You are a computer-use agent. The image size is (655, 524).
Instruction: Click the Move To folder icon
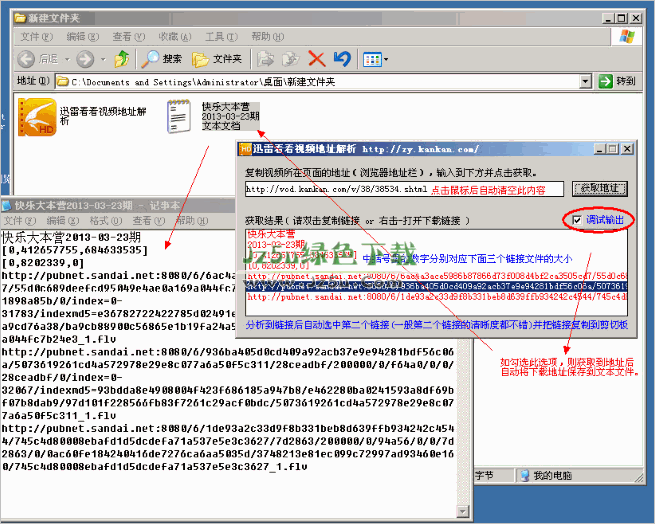coord(266,59)
